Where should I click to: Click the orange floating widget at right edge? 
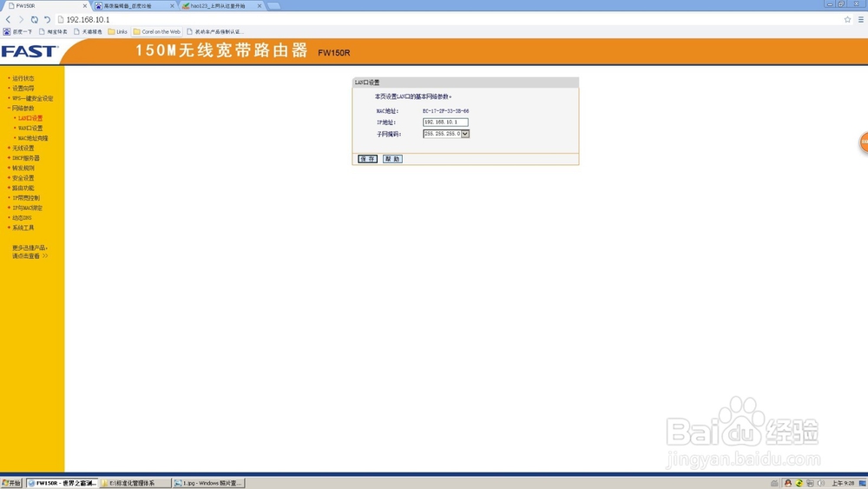[864, 142]
